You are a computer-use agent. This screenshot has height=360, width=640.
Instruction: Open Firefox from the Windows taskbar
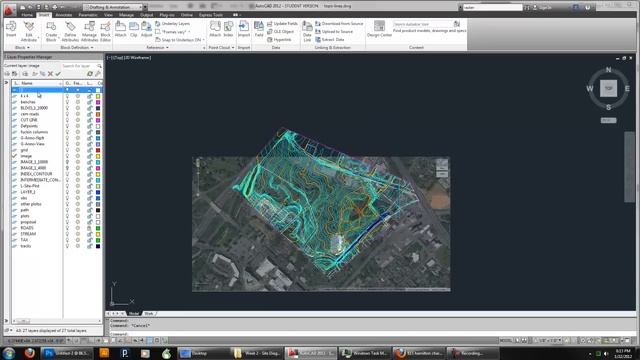click(x=29, y=353)
